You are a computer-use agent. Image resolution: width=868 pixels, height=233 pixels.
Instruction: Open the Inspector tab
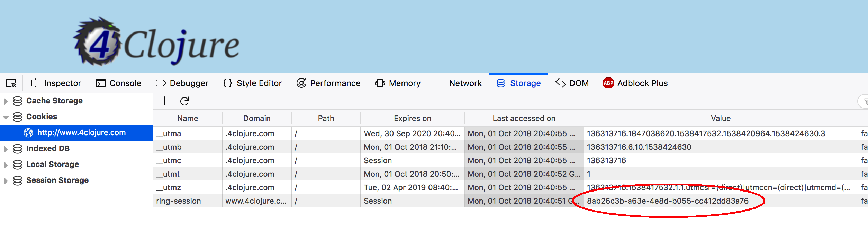click(56, 83)
